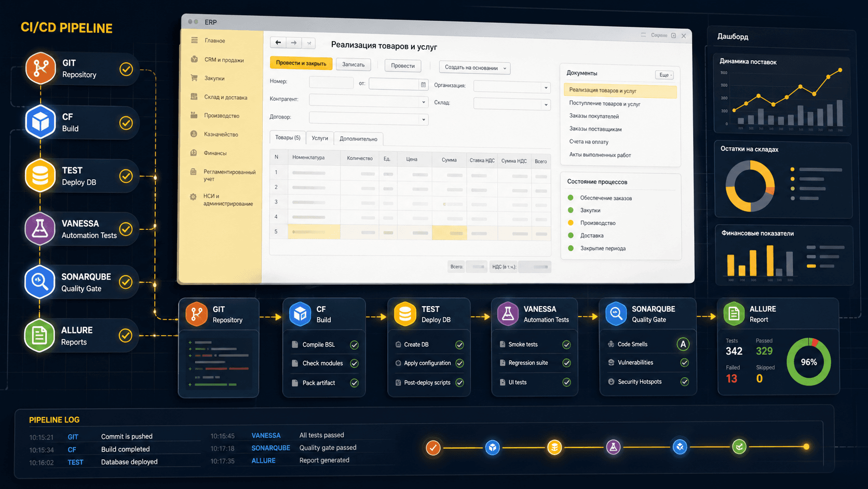Click the 96% progress ring in Allure Report
Screen dimensions: 868x489
tap(808, 362)
